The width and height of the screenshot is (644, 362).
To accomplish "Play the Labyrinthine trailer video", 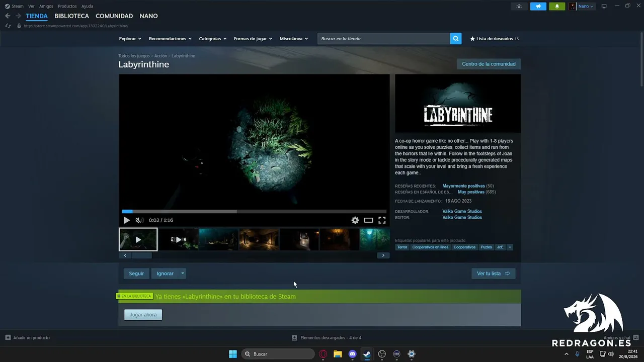I will [126, 220].
